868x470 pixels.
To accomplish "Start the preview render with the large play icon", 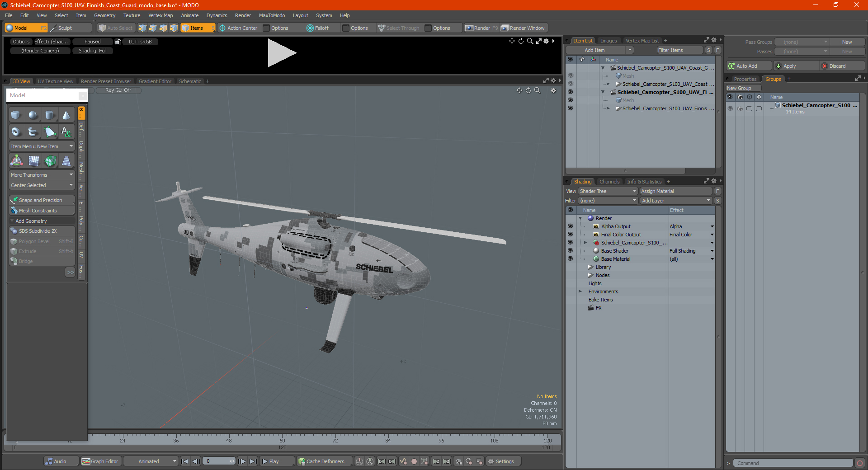I will [281, 53].
